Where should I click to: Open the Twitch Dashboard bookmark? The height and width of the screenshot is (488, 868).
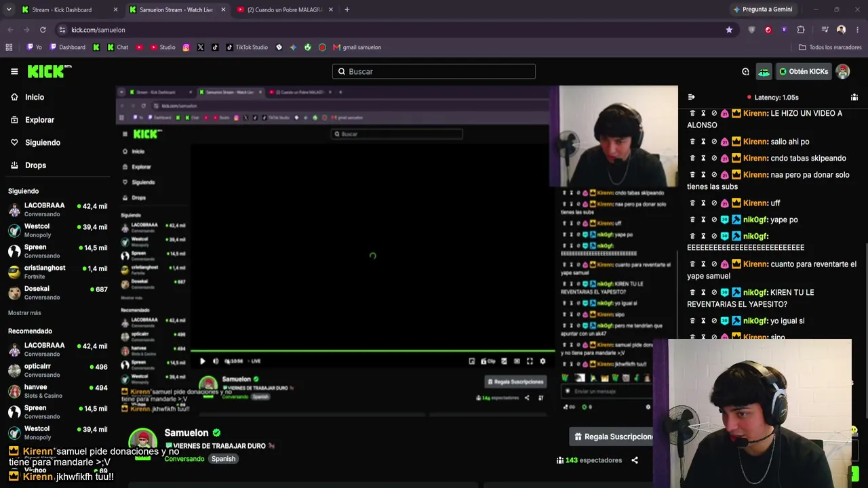[67, 47]
